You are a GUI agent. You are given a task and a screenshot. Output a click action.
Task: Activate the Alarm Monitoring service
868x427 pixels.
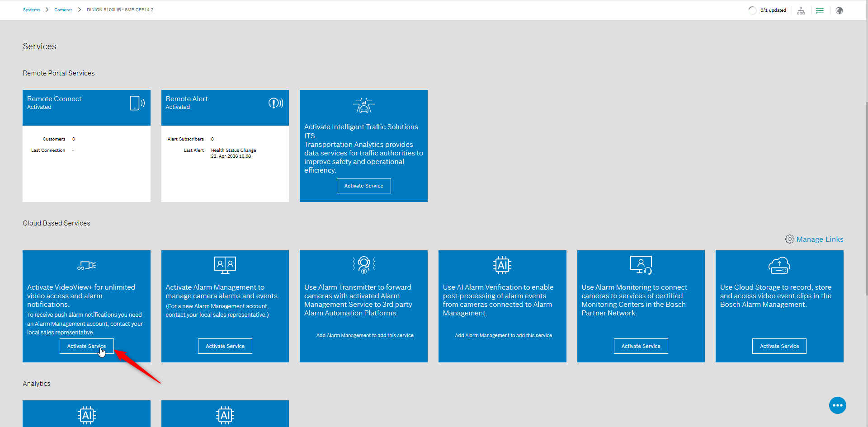click(641, 346)
